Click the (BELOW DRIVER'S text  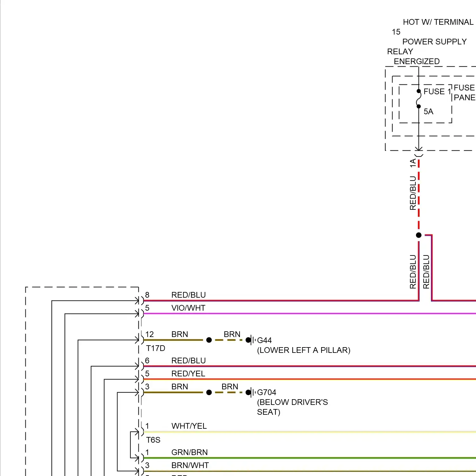point(293,402)
